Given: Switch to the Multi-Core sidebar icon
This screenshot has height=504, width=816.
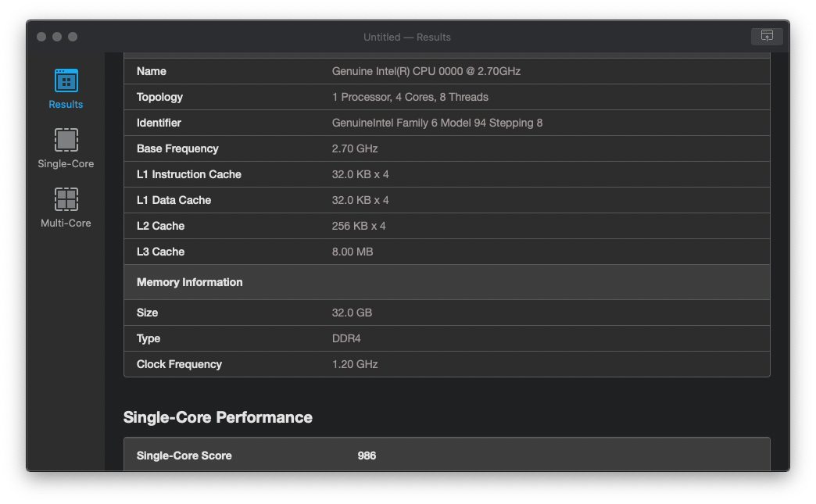Looking at the screenshot, I should tap(66, 200).
